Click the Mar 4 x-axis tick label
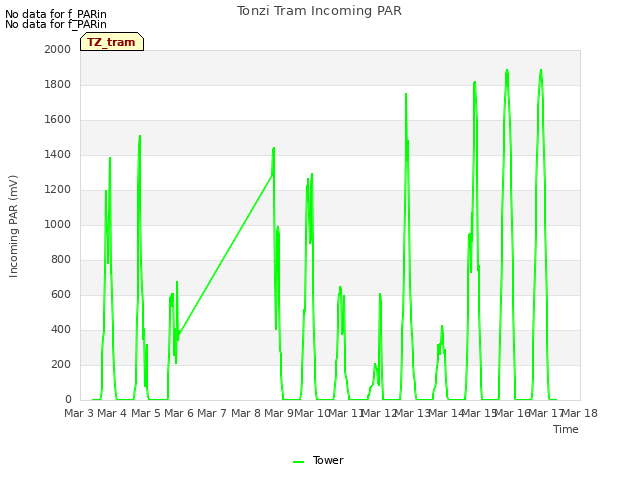 pyautogui.click(x=112, y=413)
